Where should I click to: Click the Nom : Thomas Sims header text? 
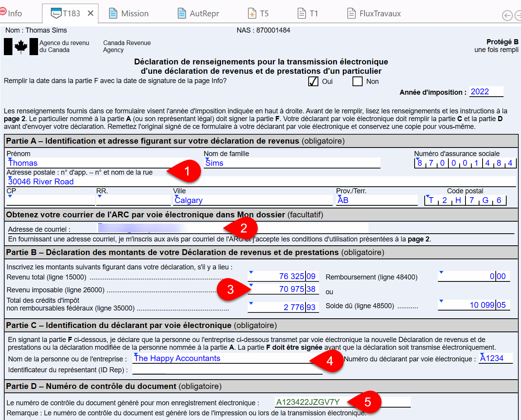(36, 30)
